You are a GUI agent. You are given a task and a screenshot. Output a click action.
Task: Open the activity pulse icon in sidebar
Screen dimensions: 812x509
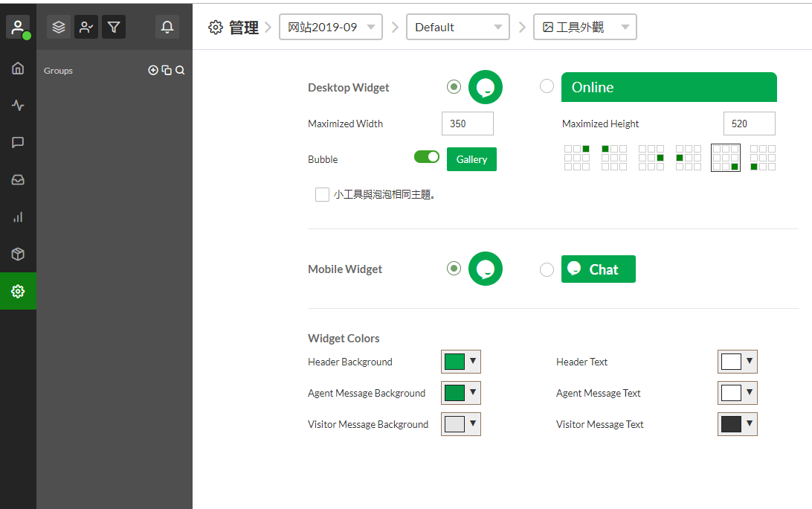click(x=18, y=106)
